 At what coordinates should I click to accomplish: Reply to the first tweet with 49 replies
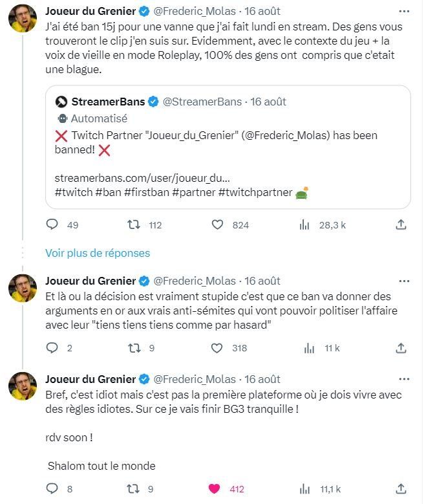(x=53, y=225)
